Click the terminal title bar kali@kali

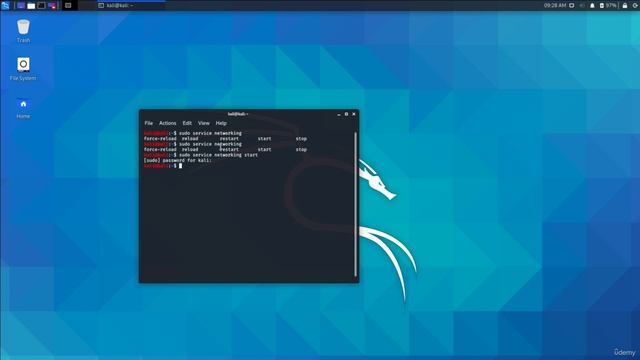click(238, 114)
